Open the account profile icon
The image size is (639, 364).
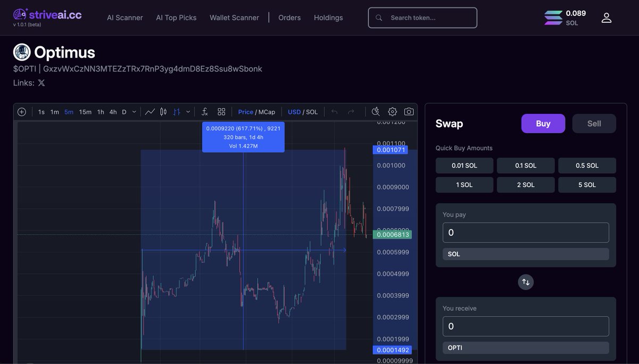(606, 17)
